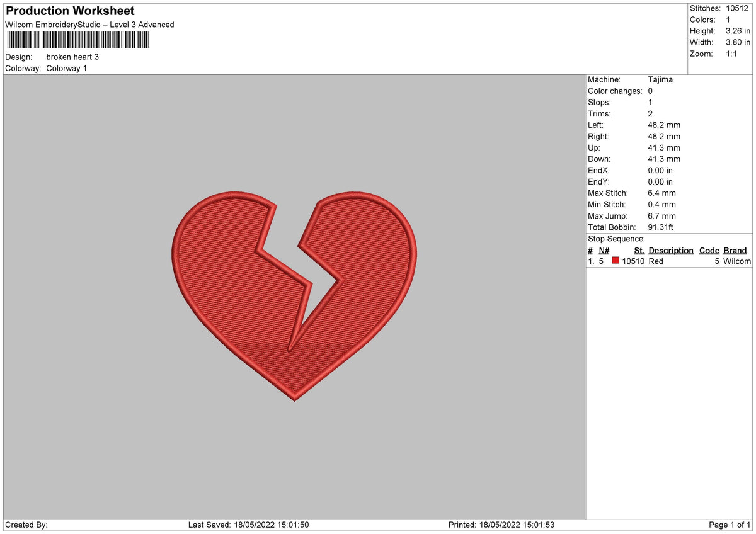Click the N# column header
756x534 pixels.
click(604, 250)
